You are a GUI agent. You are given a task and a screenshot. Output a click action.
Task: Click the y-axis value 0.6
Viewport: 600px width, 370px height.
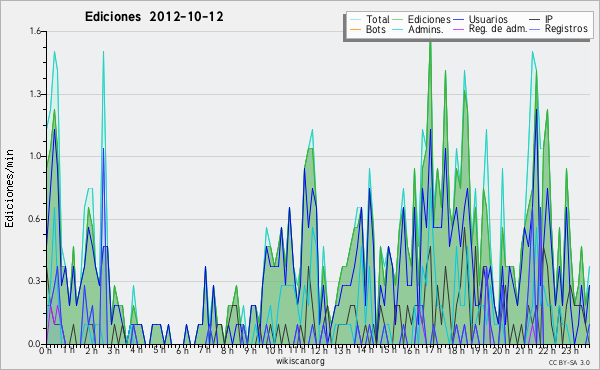[x=35, y=219]
